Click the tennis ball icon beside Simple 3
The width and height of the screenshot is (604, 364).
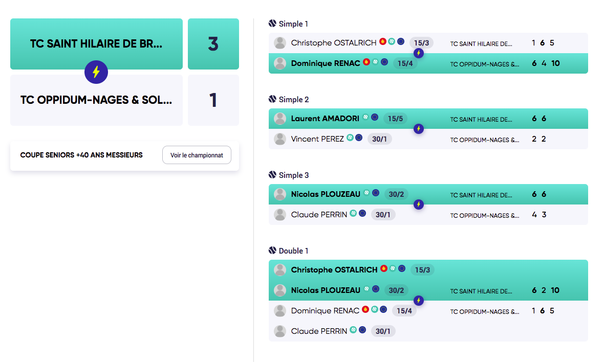click(x=272, y=175)
